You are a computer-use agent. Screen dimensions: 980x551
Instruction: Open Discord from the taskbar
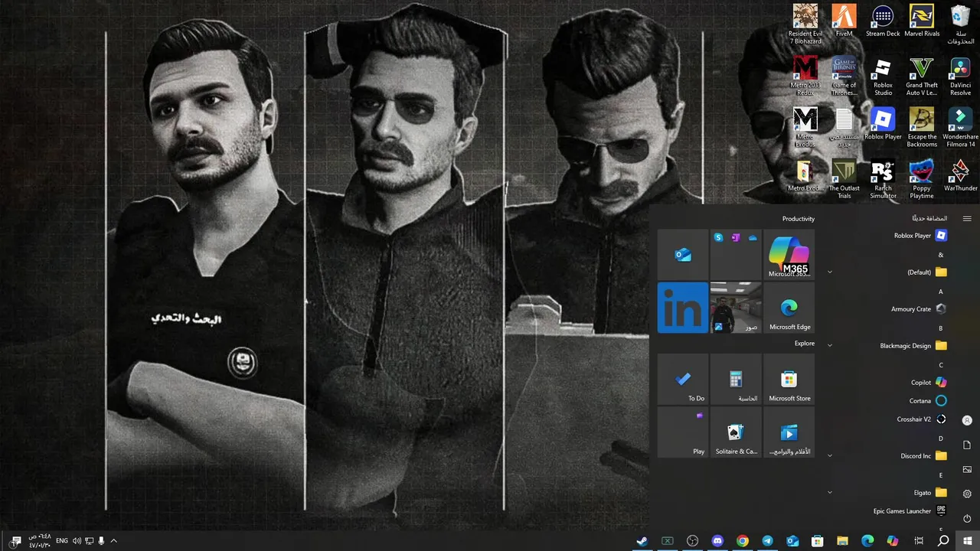click(x=717, y=541)
